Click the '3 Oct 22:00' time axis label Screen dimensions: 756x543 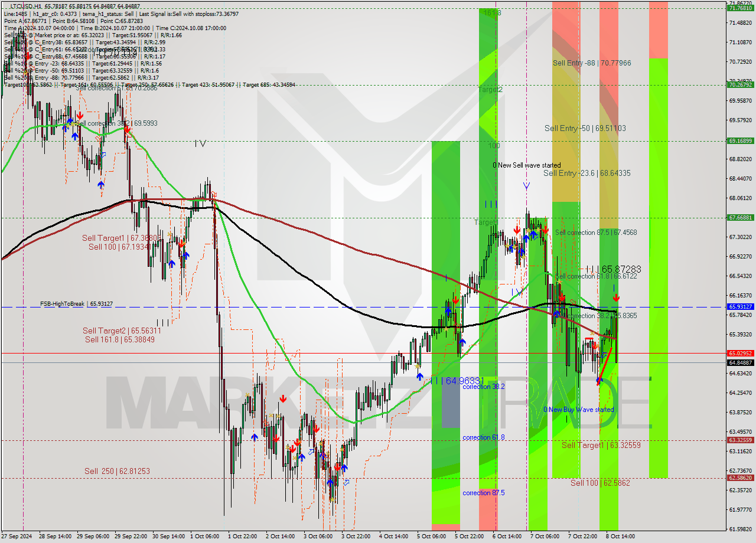click(x=356, y=537)
